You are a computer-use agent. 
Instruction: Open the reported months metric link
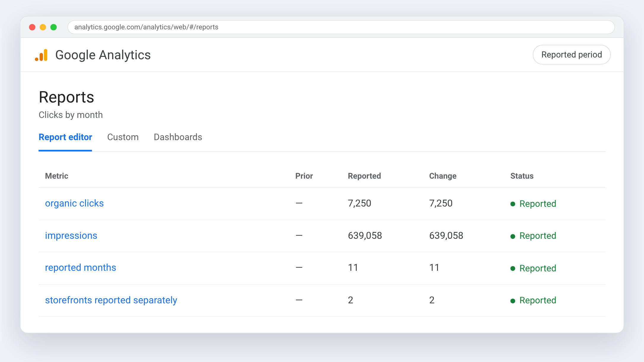point(80,268)
